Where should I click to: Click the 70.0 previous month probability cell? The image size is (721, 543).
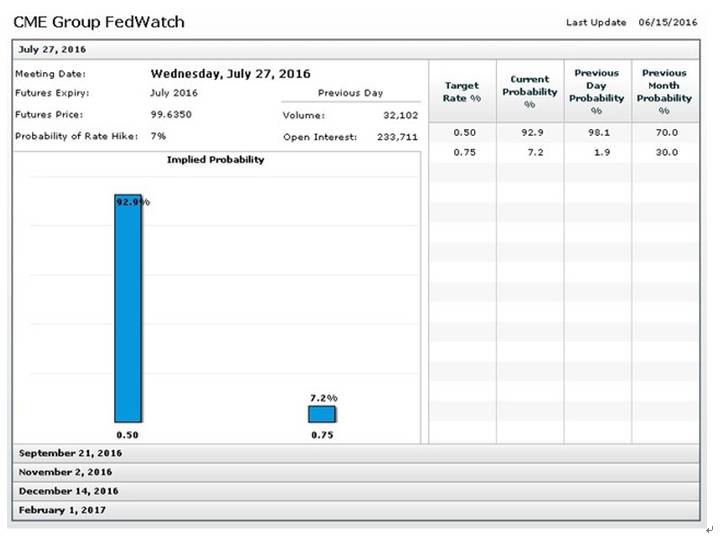(667, 132)
